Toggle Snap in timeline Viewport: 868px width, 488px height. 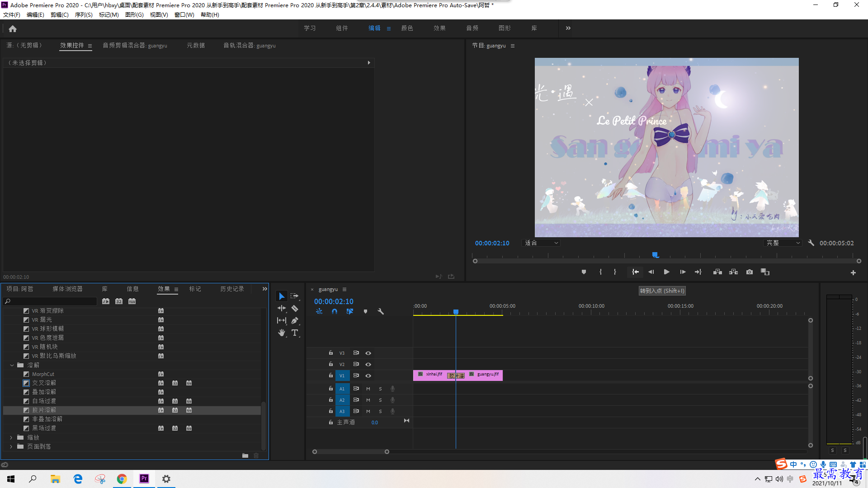point(335,312)
